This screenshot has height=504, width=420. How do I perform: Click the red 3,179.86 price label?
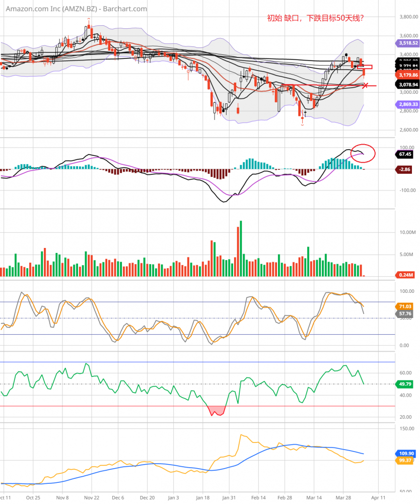[405, 75]
